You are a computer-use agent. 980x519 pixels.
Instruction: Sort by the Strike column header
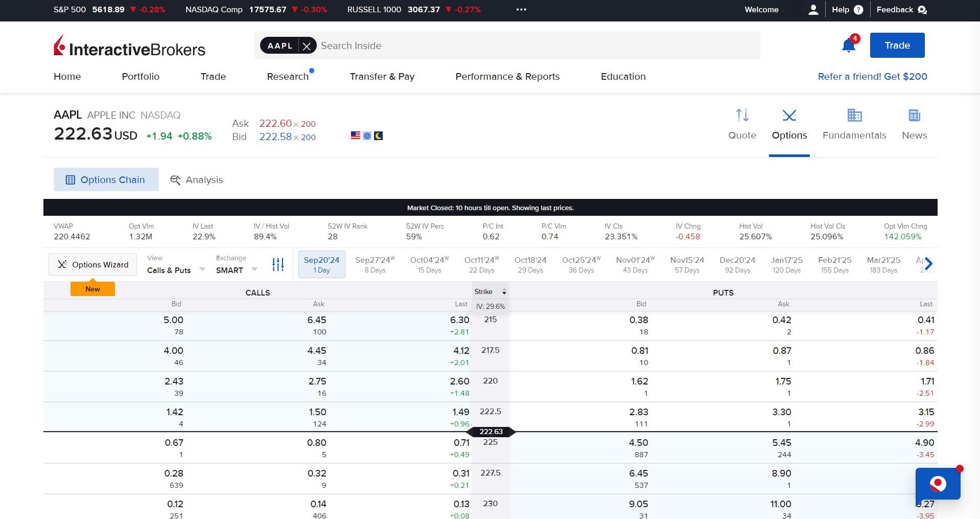click(x=489, y=291)
